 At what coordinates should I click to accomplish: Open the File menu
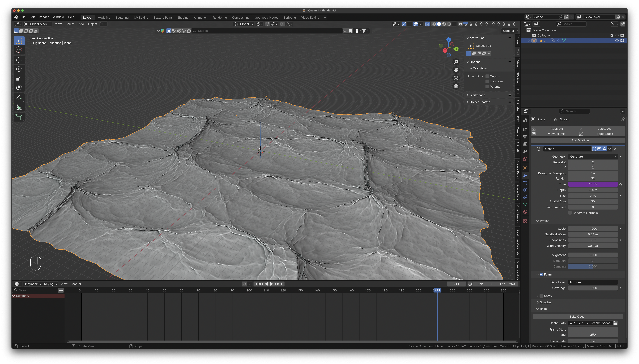click(x=23, y=17)
